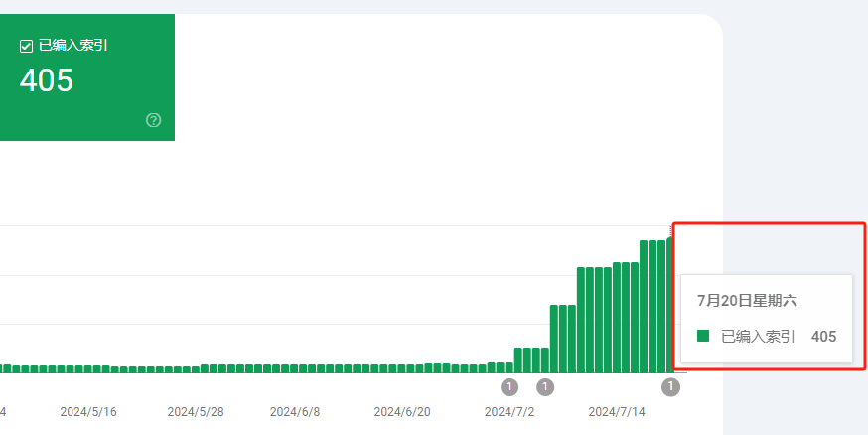Viewport: 868px width, 435px height.
Task: Open annotation marker nearest 2024/7/2 label
Action: coord(509,387)
